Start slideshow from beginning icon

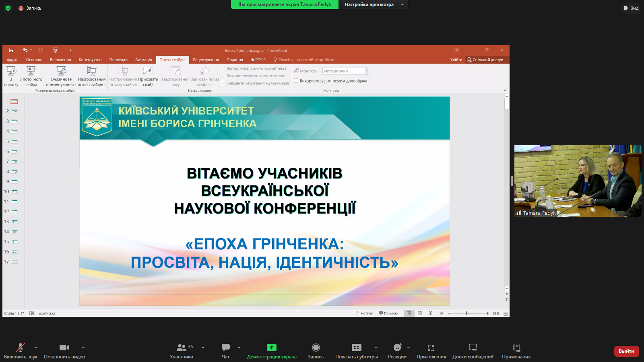tap(11, 71)
